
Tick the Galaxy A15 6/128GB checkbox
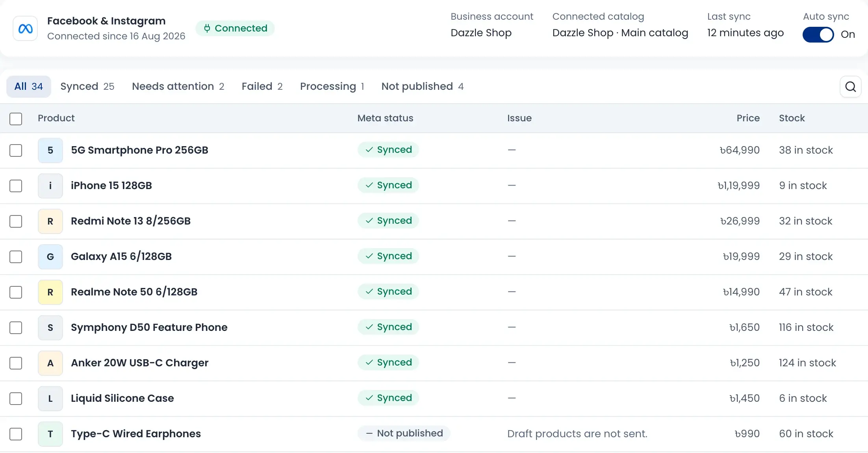pyautogui.click(x=16, y=256)
